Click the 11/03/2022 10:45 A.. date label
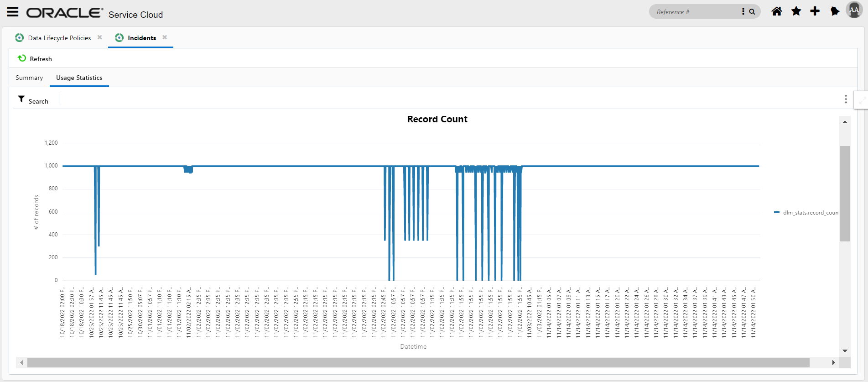Screen dimensions: 868x382 pos(530,312)
